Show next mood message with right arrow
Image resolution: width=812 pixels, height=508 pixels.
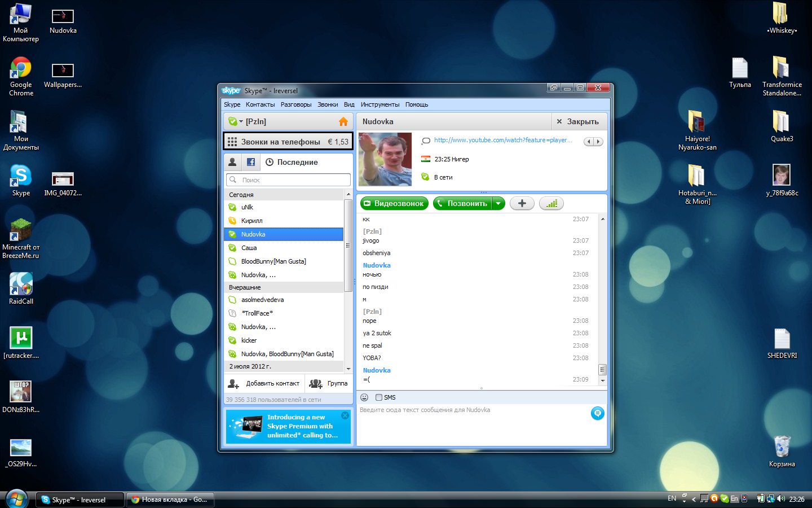pyautogui.click(x=598, y=142)
